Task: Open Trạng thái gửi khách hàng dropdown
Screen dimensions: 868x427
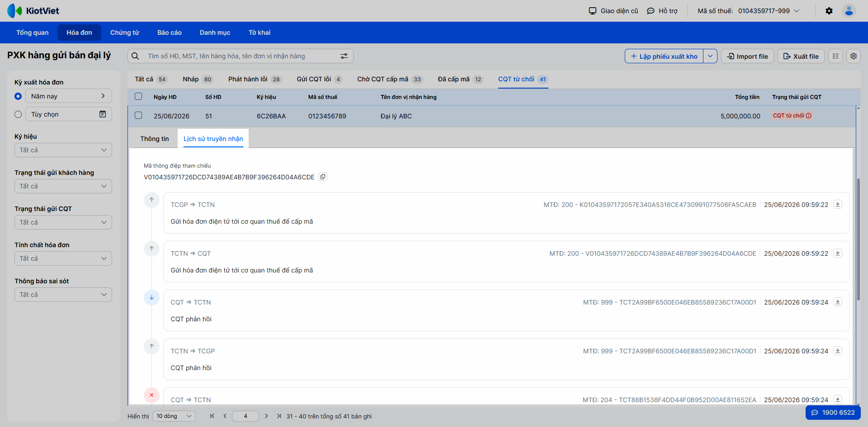Action: point(63,186)
